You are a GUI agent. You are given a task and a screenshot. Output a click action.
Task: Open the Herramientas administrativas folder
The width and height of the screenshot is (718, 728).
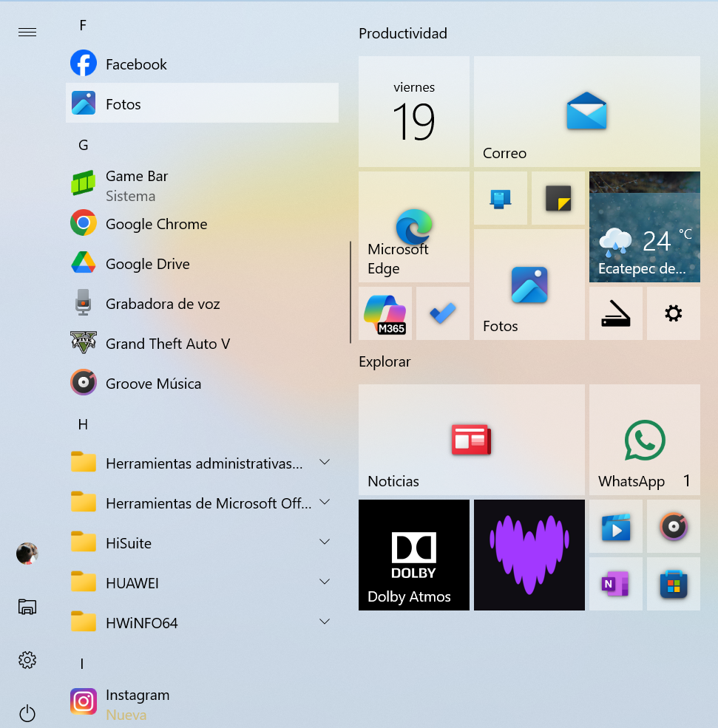pyautogui.click(x=202, y=463)
